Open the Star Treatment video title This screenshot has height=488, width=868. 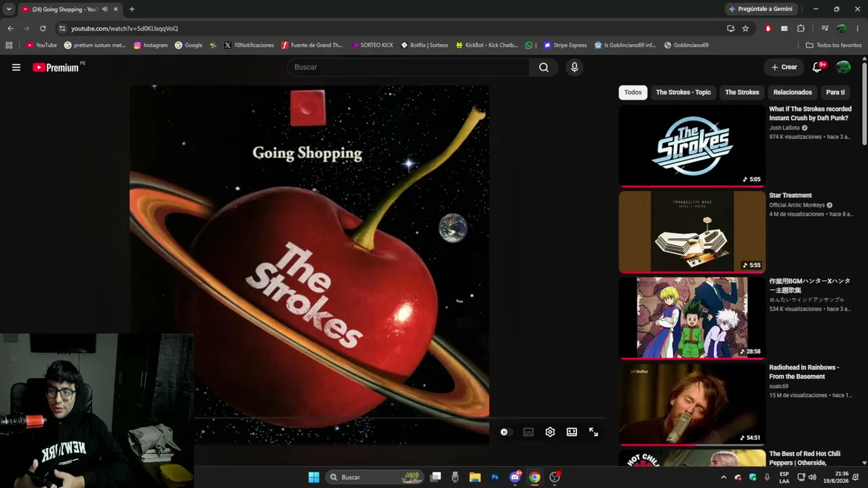pyautogui.click(x=791, y=195)
